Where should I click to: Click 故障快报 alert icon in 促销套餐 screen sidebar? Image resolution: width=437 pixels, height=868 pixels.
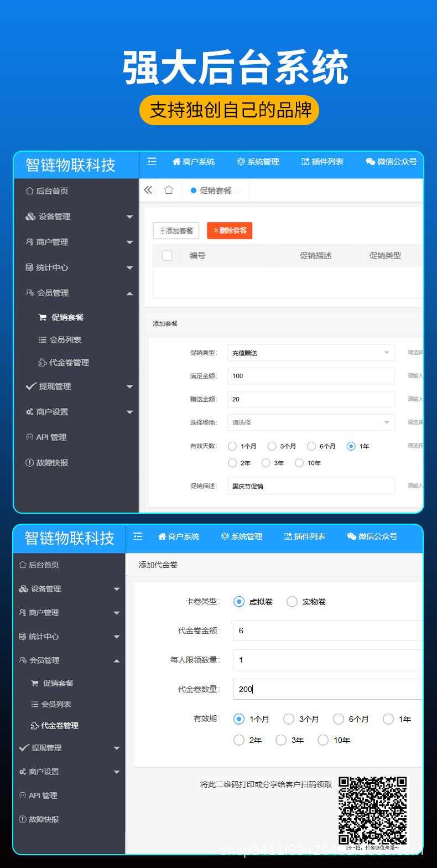pos(29,463)
